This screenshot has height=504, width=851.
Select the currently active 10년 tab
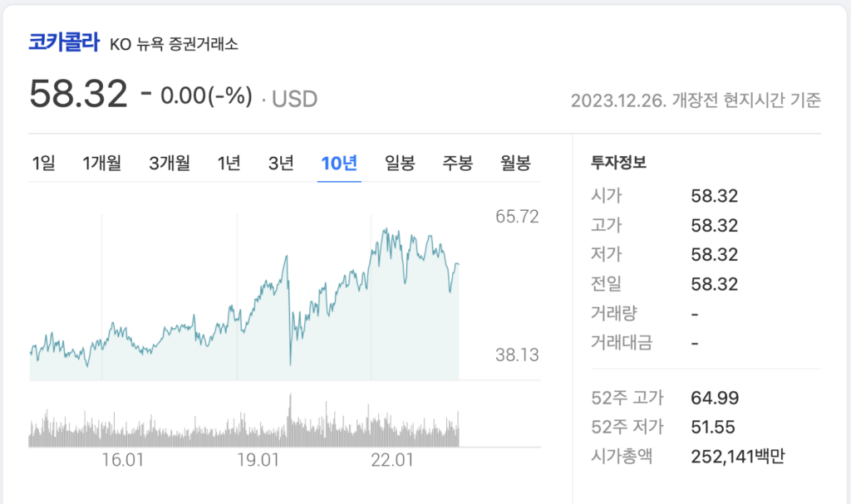click(x=338, y=164)
